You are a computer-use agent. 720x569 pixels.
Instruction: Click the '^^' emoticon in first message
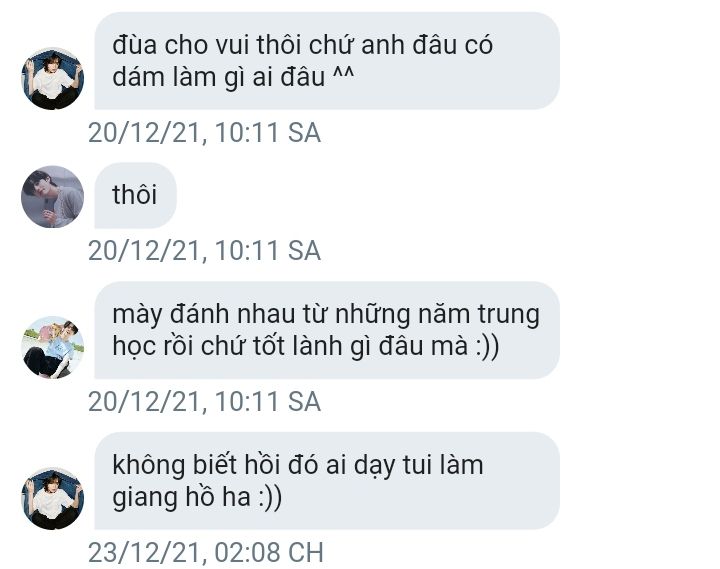tap(343, 73)
